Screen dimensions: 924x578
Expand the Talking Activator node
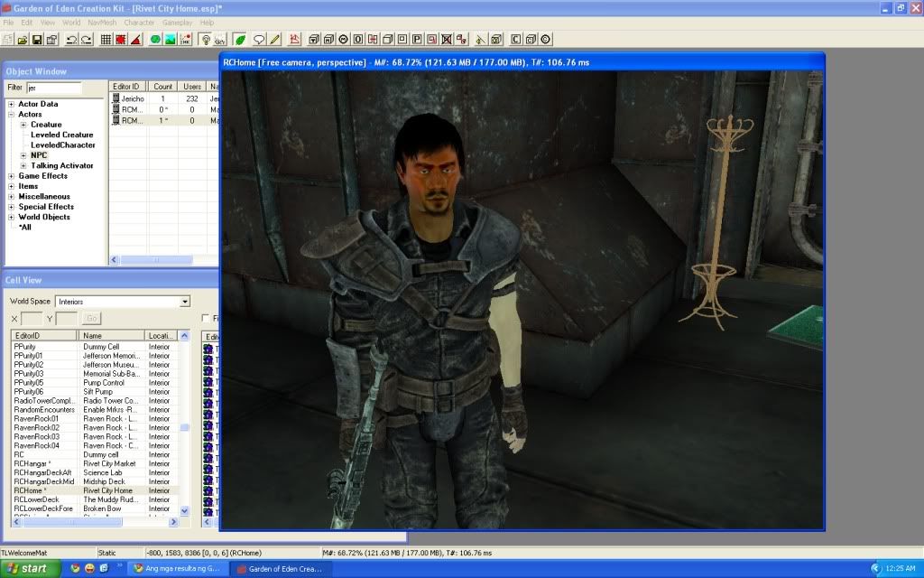click(23, 166)
